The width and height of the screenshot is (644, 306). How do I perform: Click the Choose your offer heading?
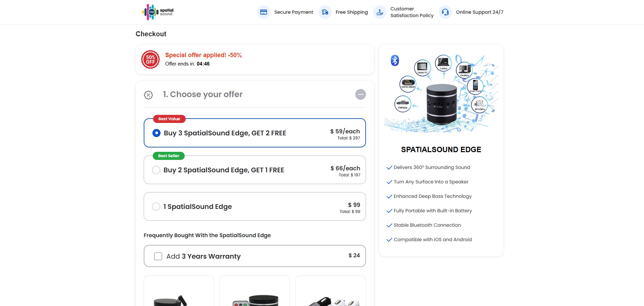click(202, 94)
